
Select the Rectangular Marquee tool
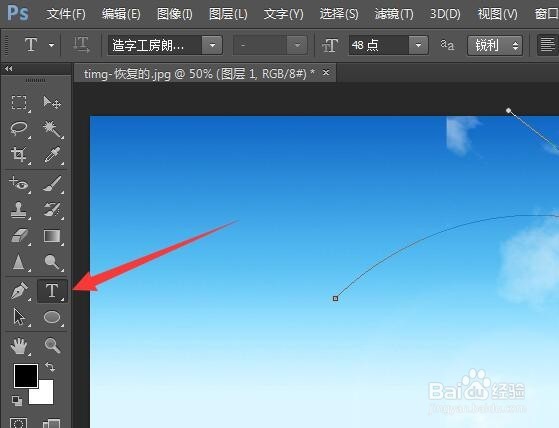pos(19,103)
